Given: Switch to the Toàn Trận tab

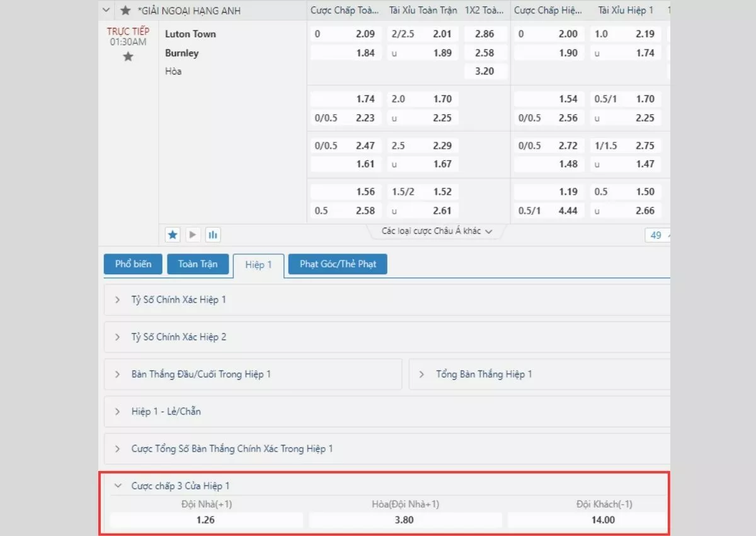Looking at the screenshot, I should click(x=197, y=264).
